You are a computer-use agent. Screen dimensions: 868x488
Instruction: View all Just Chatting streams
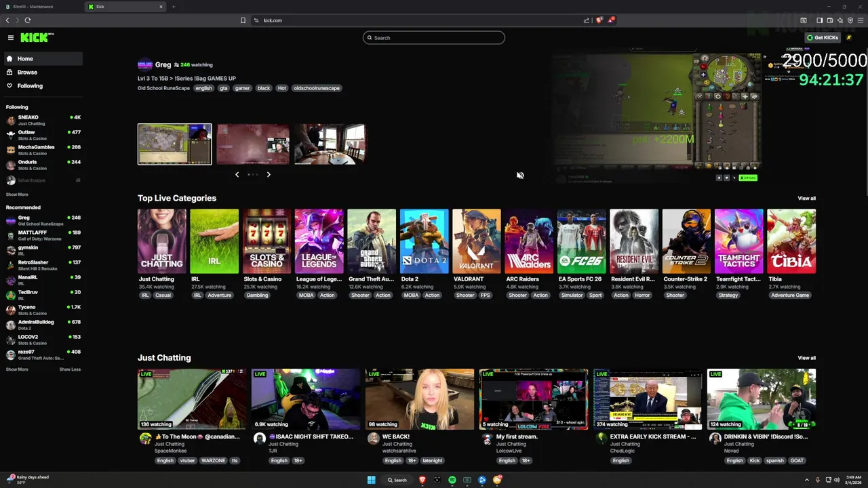[806, 358]
